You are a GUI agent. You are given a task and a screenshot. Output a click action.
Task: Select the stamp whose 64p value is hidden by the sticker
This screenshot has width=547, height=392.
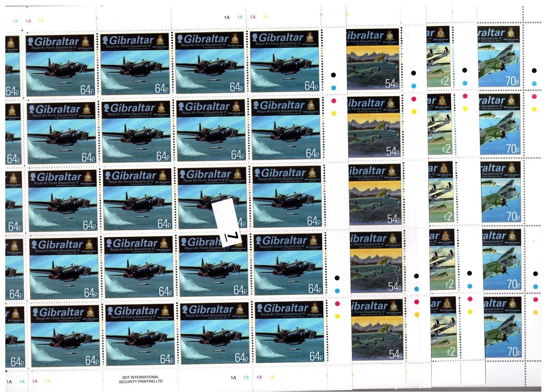click(213, 198)
